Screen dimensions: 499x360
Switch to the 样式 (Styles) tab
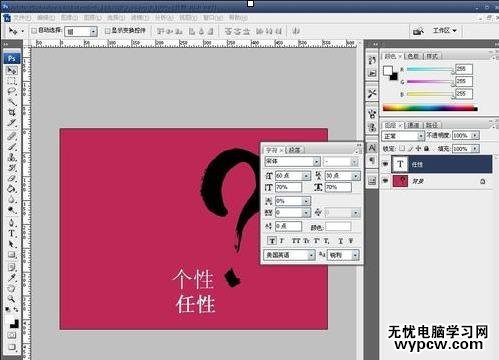click(432, 56)
